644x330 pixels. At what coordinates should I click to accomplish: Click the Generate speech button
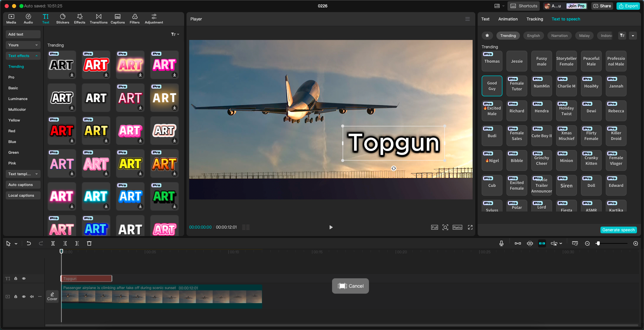618,230
